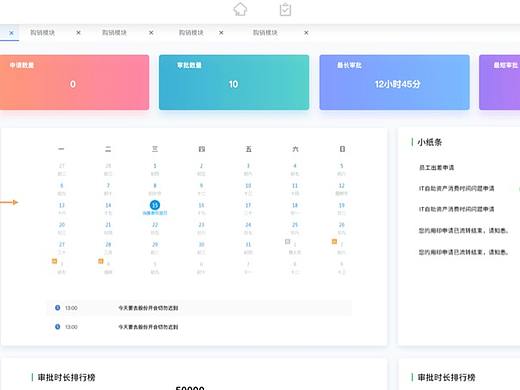Select date 16 in the calendar
The image size is (520, 390).
tap(202, 205)
